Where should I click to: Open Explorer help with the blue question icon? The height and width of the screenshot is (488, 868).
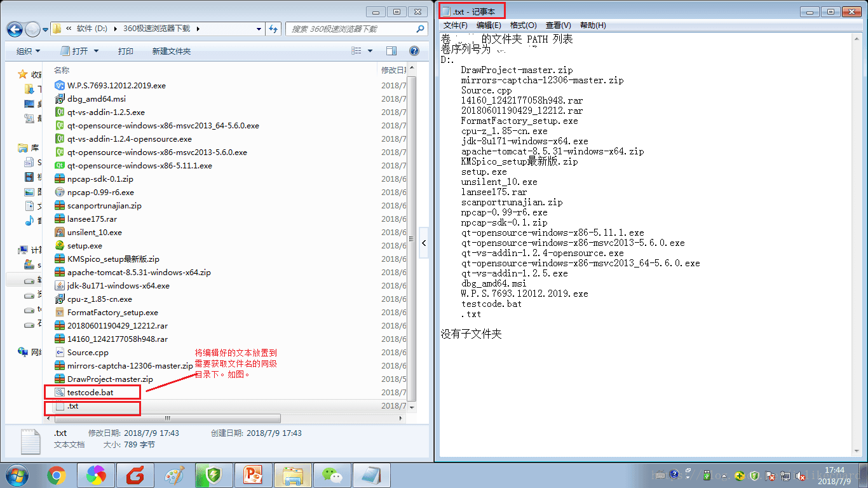414,51
